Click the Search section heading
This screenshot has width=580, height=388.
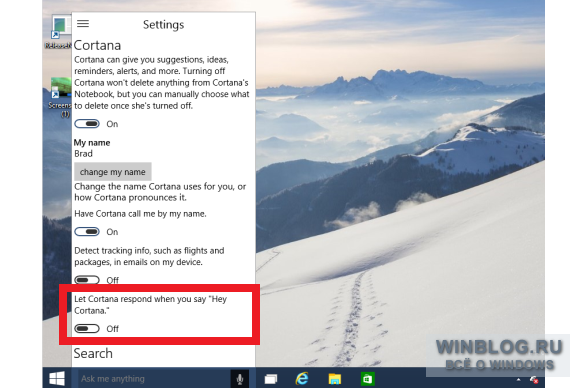[93, 353]
